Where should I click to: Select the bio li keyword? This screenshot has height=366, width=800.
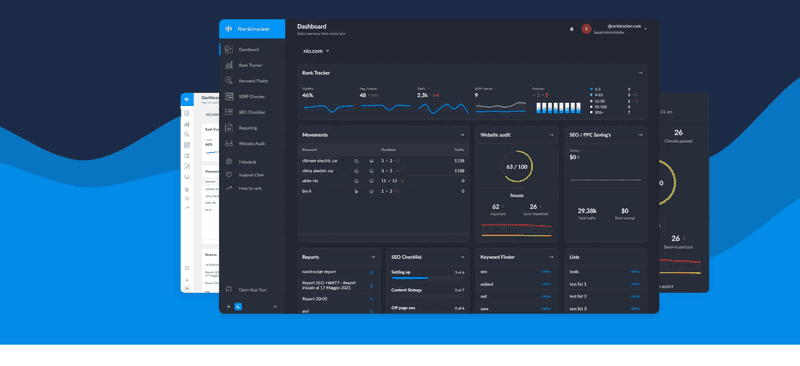point(307,191)
